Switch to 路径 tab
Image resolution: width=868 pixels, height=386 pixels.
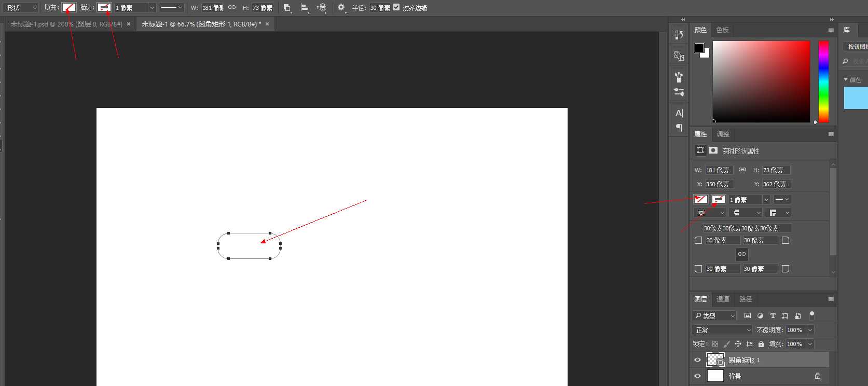(x=746, y=299)
